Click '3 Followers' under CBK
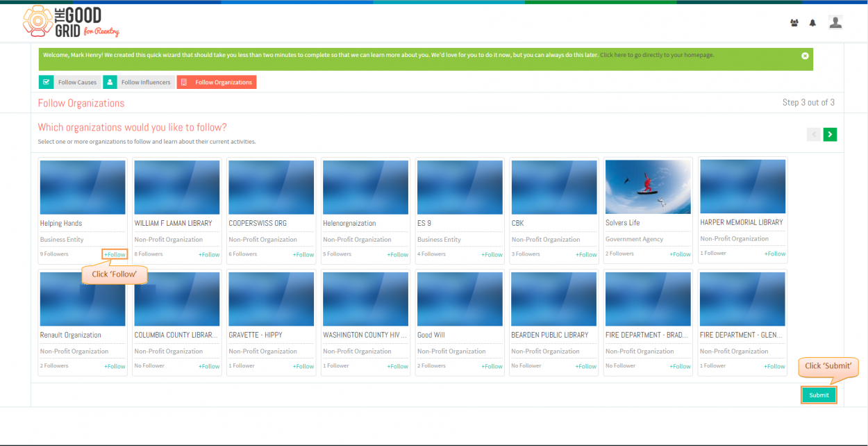 click(x=526, y=254)
